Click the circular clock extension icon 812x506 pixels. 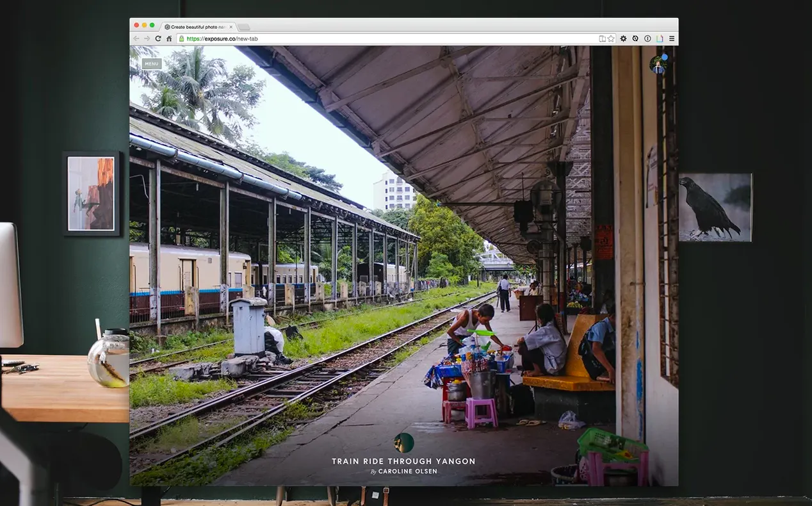635,38
